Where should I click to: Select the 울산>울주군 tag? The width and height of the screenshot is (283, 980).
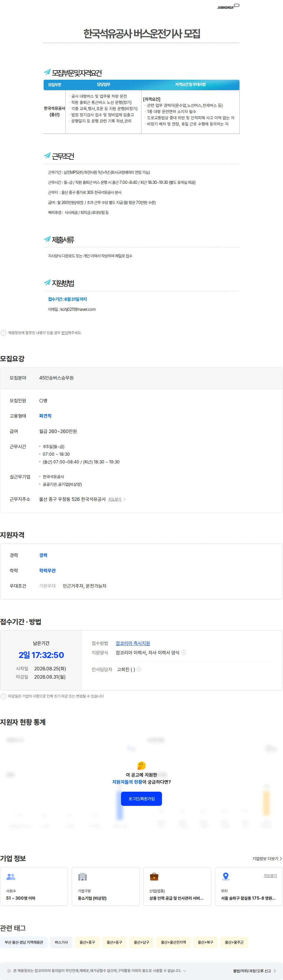tap(234, 942)
